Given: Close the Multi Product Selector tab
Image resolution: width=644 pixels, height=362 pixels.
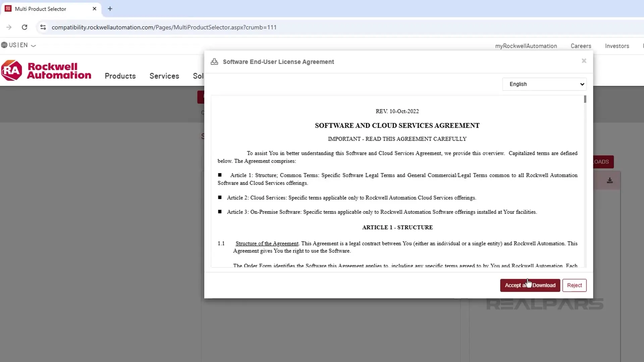Looking at the screenshot, I should tap(94, 9).
